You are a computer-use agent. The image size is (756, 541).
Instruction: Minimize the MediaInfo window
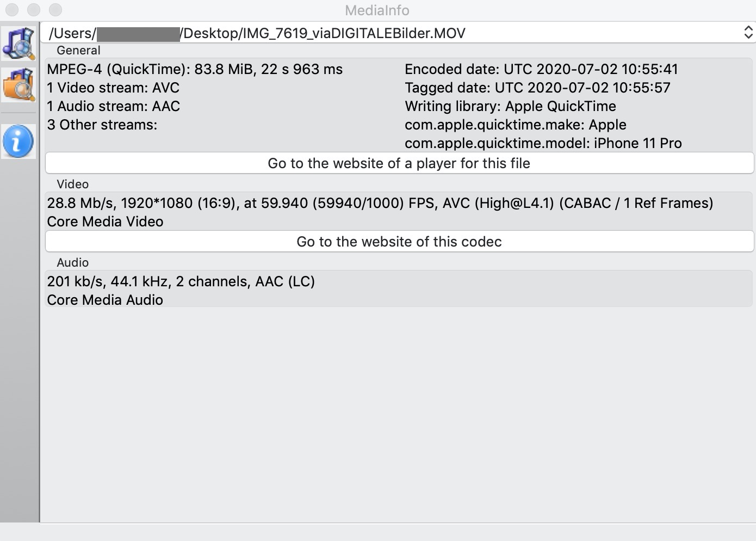[33, 10]
